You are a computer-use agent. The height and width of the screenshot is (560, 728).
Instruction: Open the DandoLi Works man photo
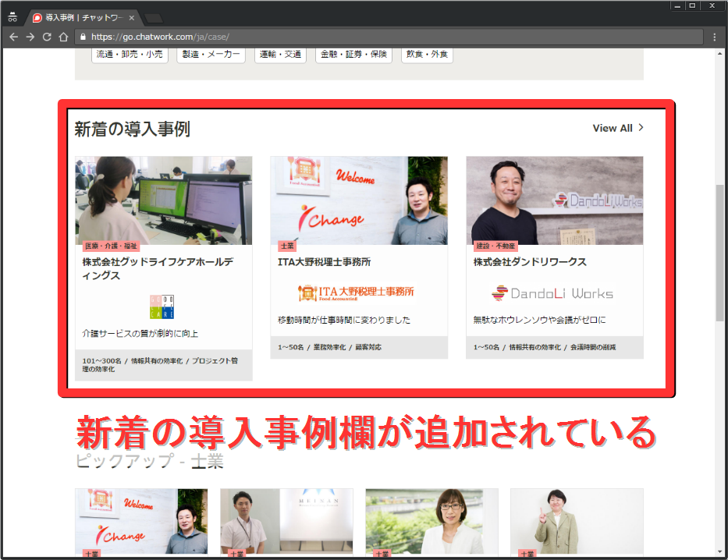[555, 200]
